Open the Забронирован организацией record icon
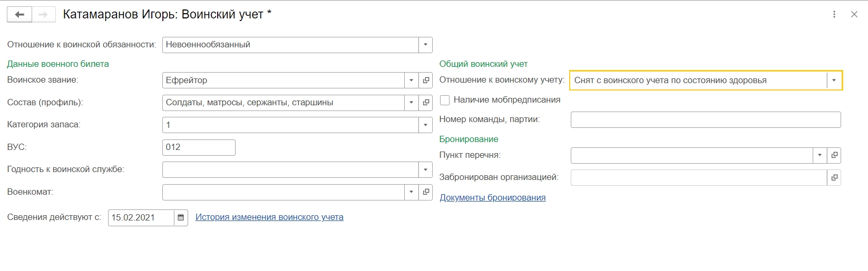868x271 pixels. (x=834, y=177)
